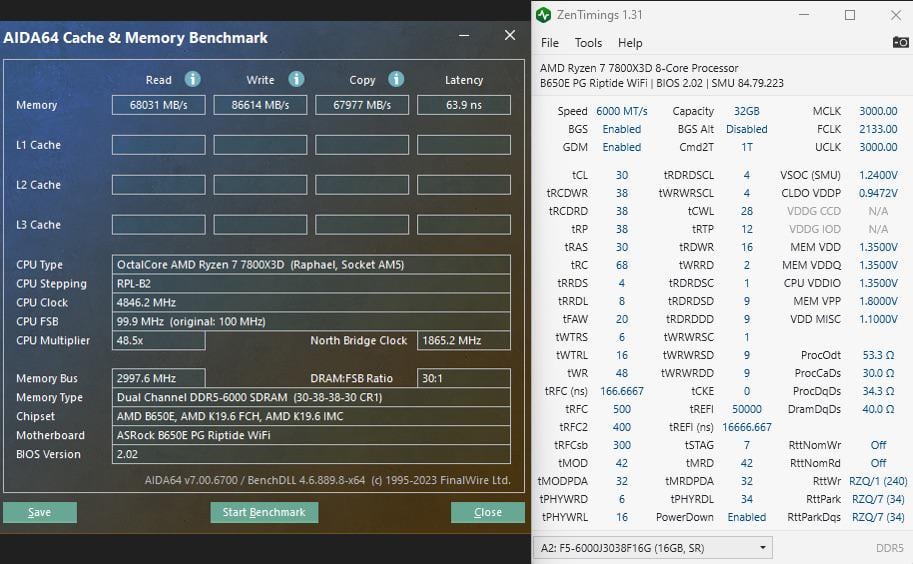Image resolution: width=913 pixels, height=564 pixels.
Task: Click the Save button in AIDA64
Action: tap(40, 512)
